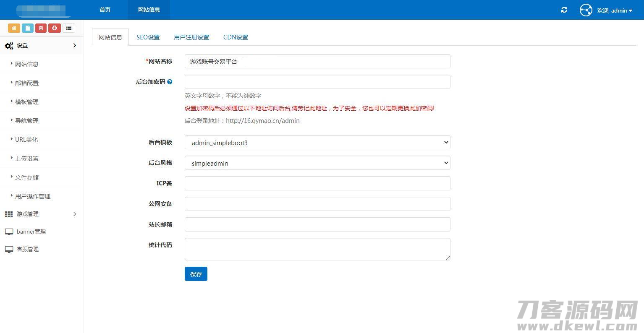Focus the 统计代码 text area
The height and width of the screenshot is (333, 644).
(x=317, y=249)
